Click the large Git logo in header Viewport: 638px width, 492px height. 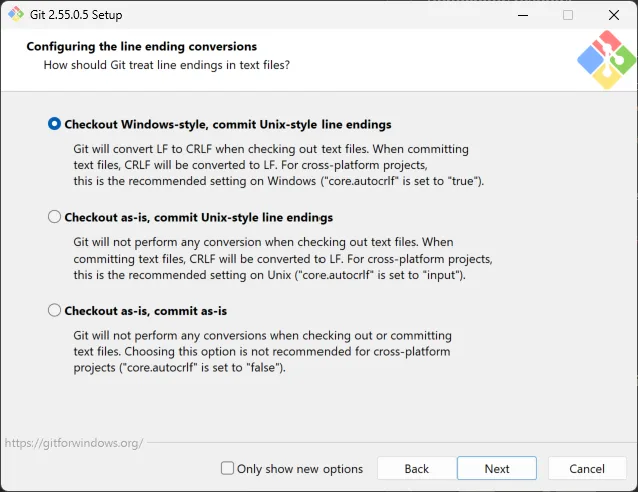pyautogui.click(x=606, y=59)
